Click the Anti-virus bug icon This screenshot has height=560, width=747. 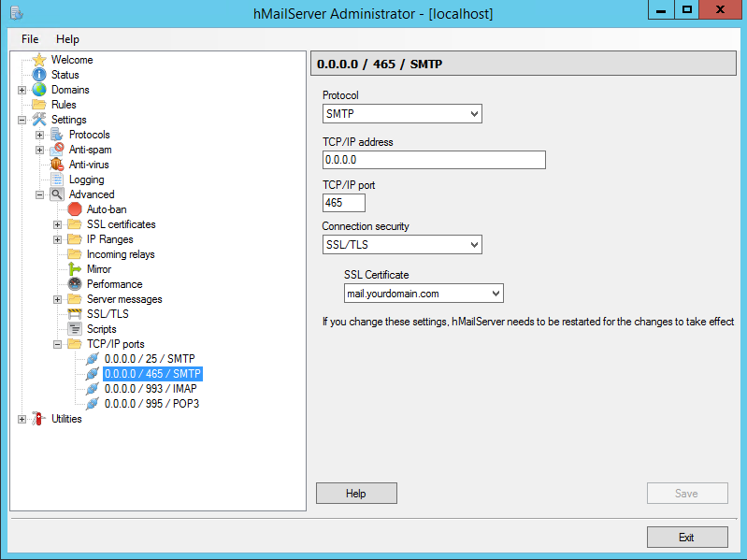(x=57, y=165)
